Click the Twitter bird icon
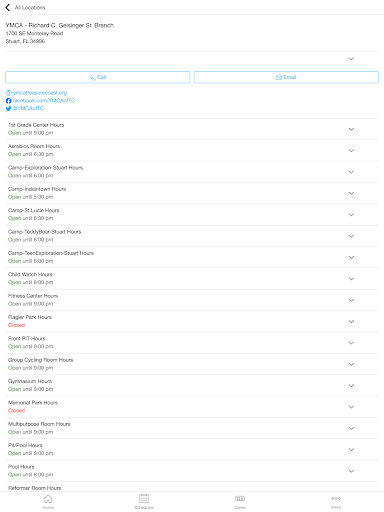Screen dimensions: 384x512 (9, 108)
